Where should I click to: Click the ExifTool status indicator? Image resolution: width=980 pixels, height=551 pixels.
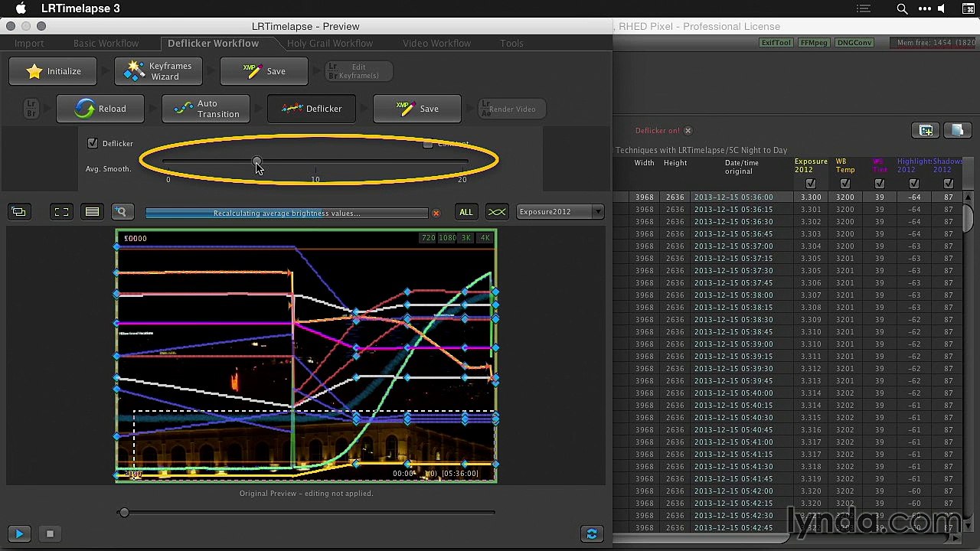point(776,43)
